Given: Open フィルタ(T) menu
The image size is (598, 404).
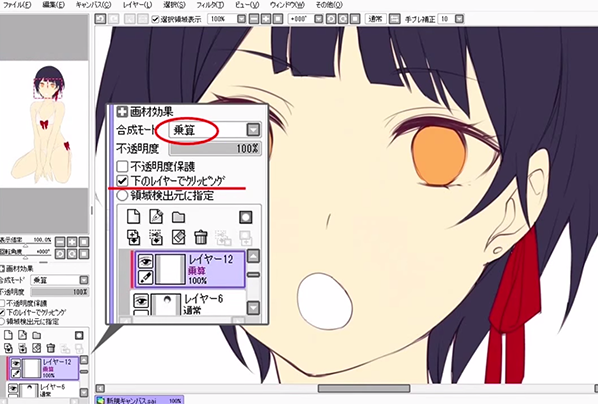Looking at the screenshot, I should click(x=211, y=5).
